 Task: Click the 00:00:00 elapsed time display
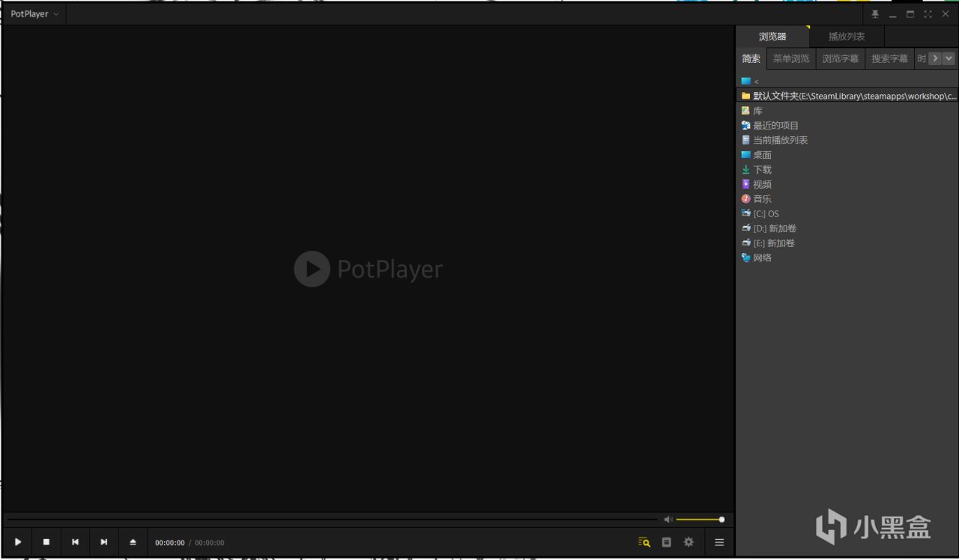169,543
